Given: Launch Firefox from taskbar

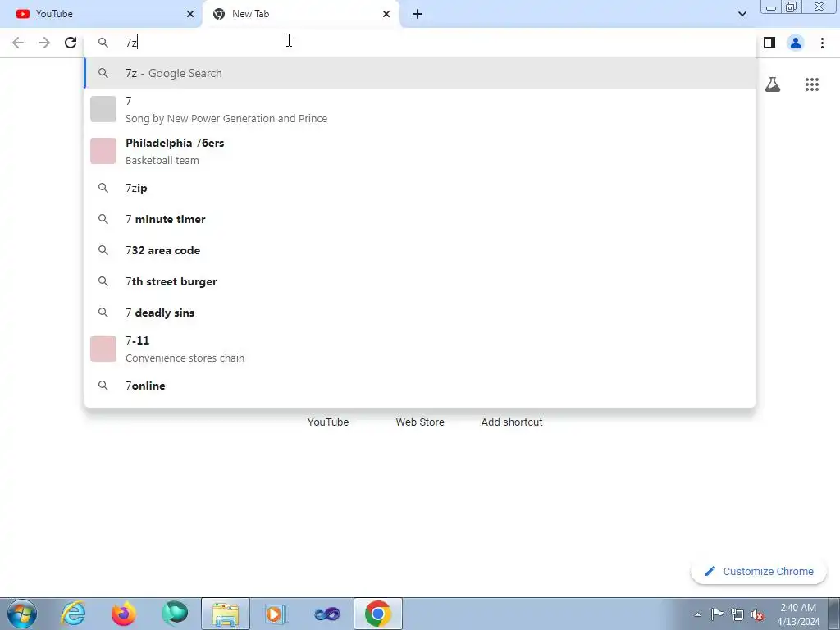Looking at the screenshot, I should coord(123,614).
